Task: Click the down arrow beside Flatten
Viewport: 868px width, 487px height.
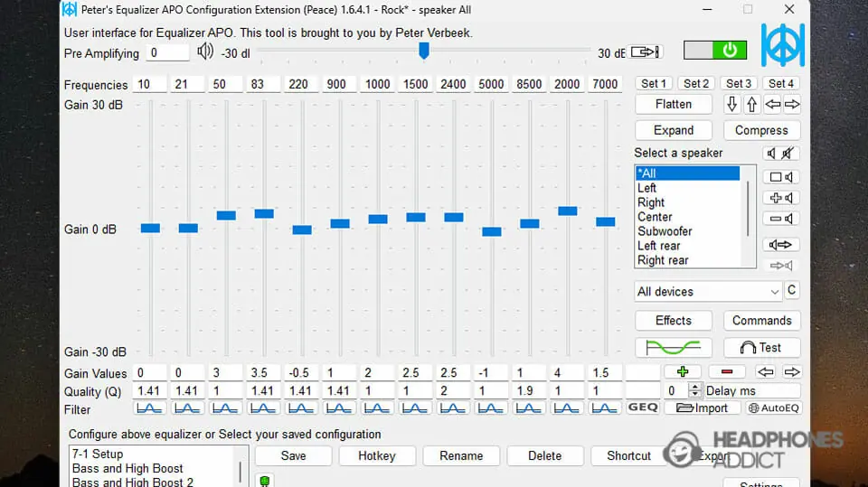Action: [732, 105]
